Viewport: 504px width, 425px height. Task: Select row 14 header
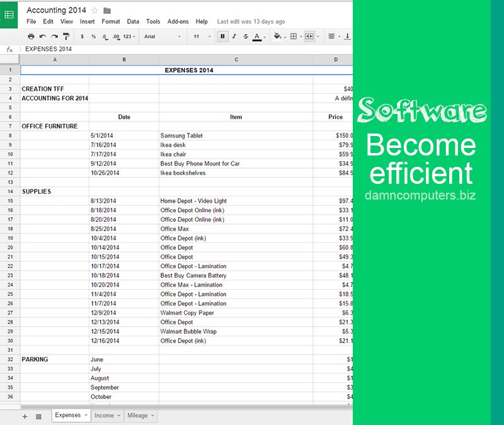click(10, 191)
